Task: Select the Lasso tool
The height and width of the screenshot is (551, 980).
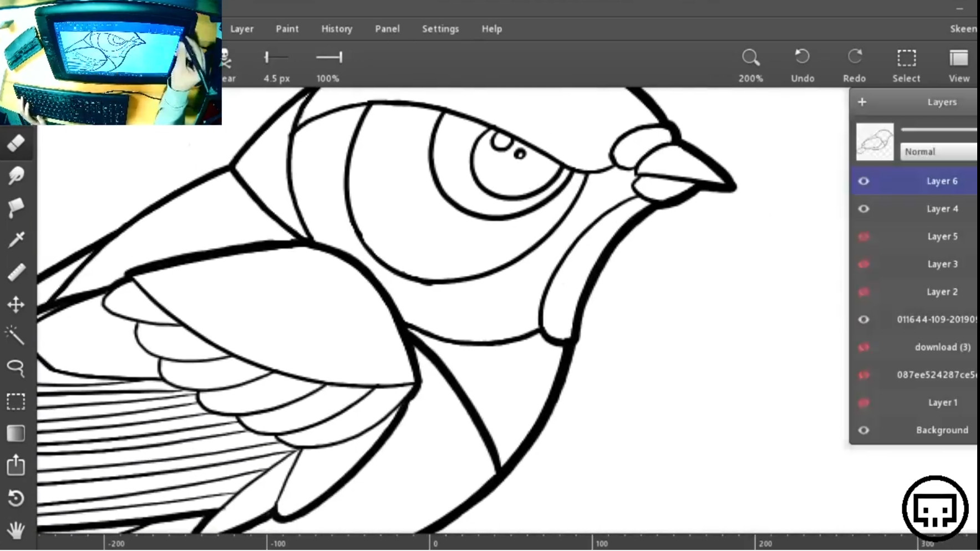Action: (x=16, y=368)
